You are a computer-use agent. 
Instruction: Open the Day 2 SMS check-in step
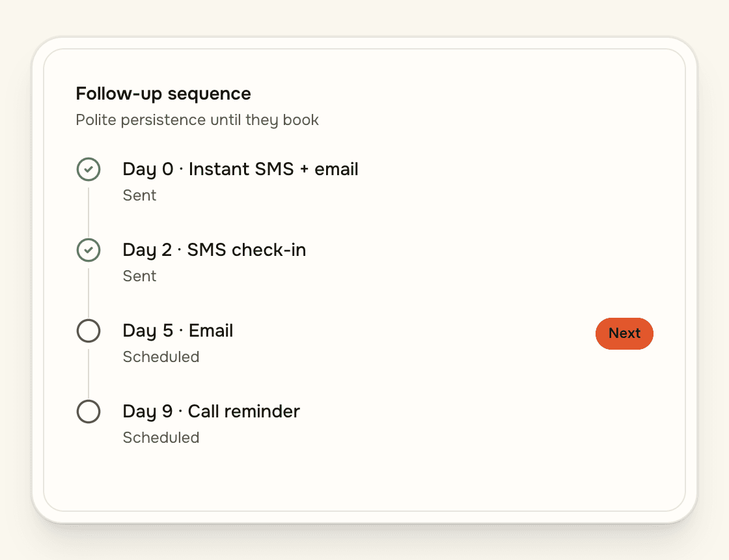214,250
